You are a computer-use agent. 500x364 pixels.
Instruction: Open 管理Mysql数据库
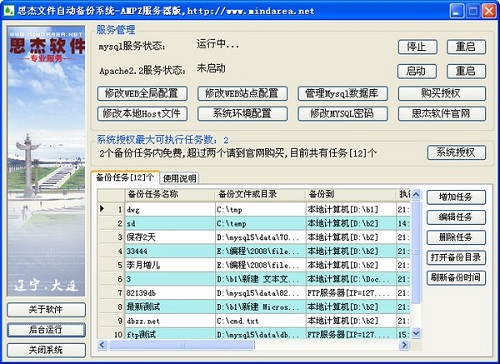343,93
